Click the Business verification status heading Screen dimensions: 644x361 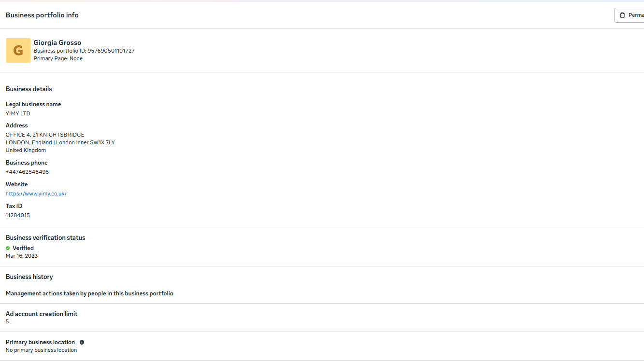click(x=45, y=237)
